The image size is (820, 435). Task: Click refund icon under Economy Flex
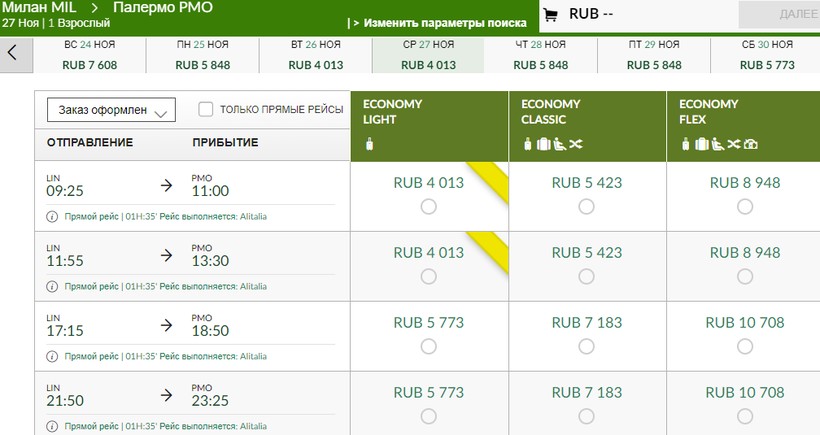(751, 144)
